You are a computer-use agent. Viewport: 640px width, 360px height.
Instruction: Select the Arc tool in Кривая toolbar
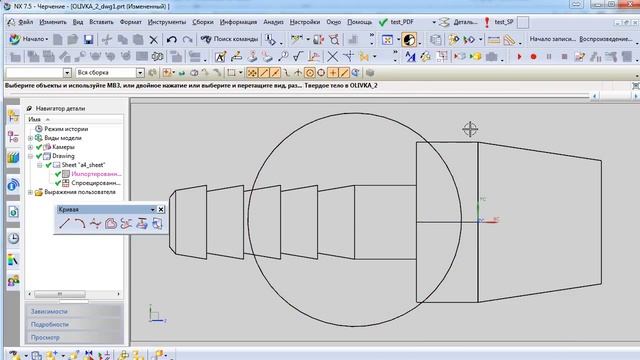pos(80,223)
